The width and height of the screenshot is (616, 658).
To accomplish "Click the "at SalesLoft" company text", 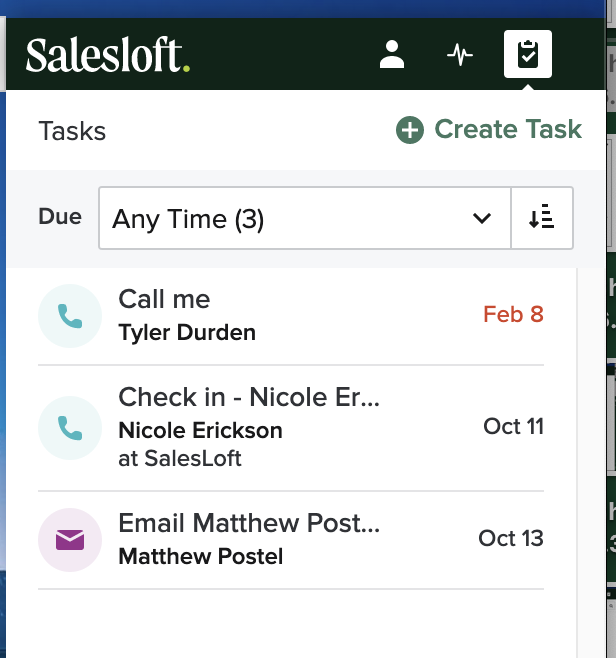I will 180,459.
